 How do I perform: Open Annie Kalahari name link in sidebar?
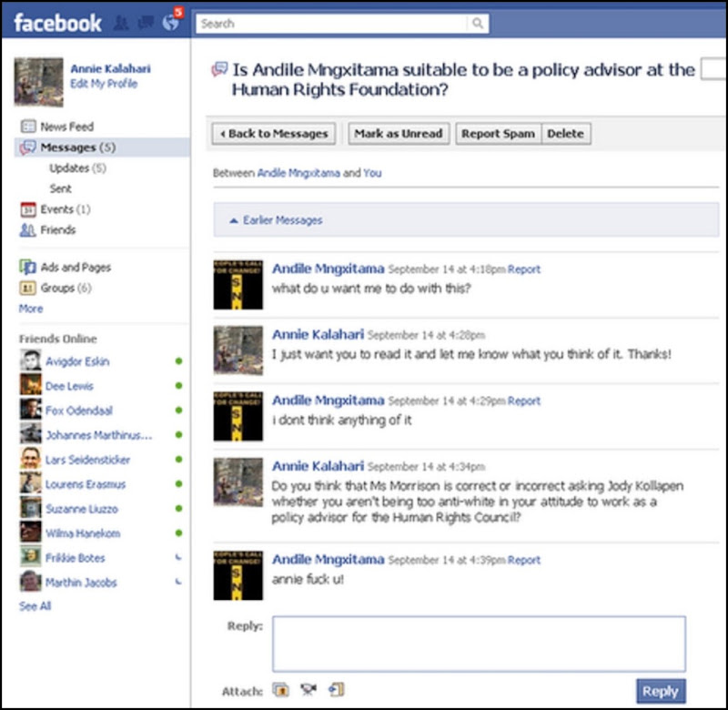click(x=110, y=69)
